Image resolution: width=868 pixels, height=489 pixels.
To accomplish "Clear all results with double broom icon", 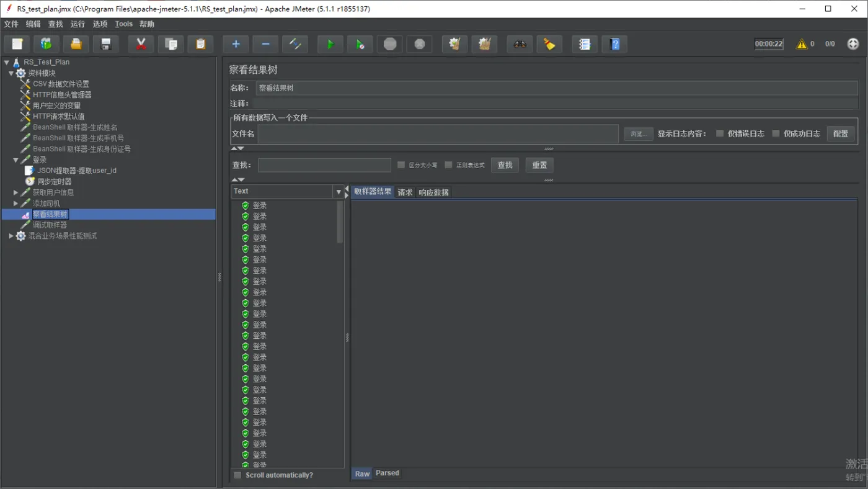I will (x=484, y=44).
